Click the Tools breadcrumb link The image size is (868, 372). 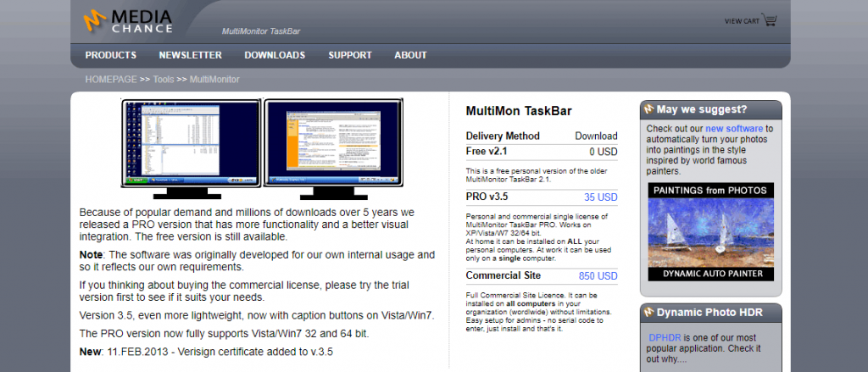pyautogui.click(x=164, y=79)
